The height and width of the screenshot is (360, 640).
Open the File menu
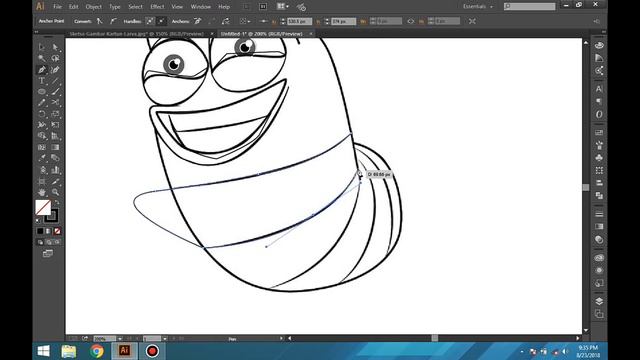(57, 7)
